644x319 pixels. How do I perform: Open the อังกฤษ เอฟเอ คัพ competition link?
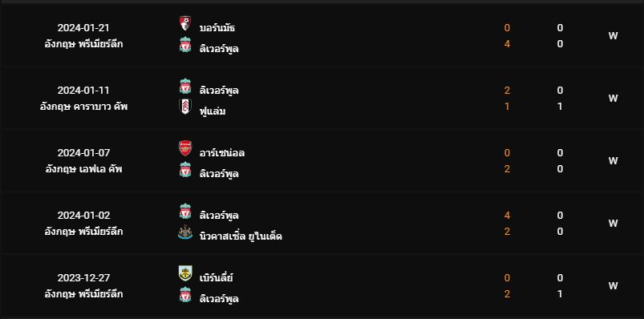(x=83, y=169)
